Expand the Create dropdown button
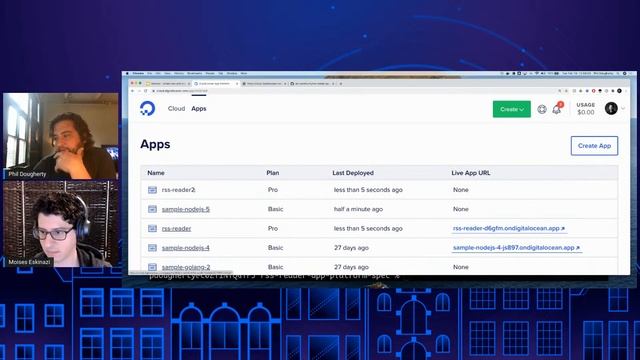 [x=511, y=109]
